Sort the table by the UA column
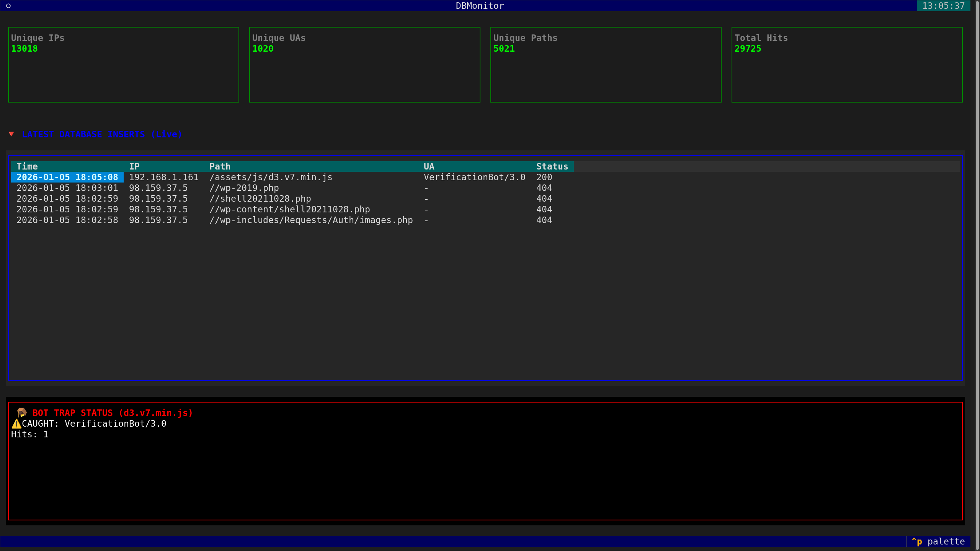The width and height of the screenshot is (980, 551). 429,166
